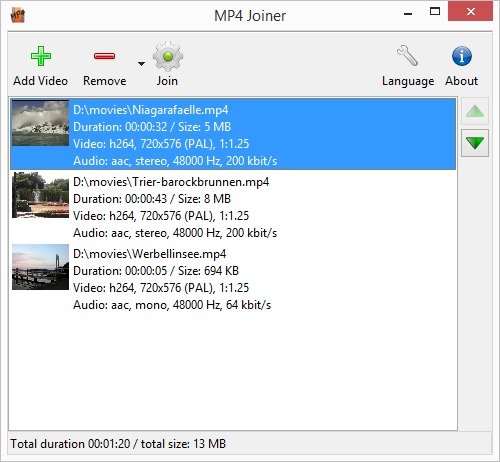Screen dimensions: 500x462
Task: Click the green plus Add Video icon
Action: (41, 56)
